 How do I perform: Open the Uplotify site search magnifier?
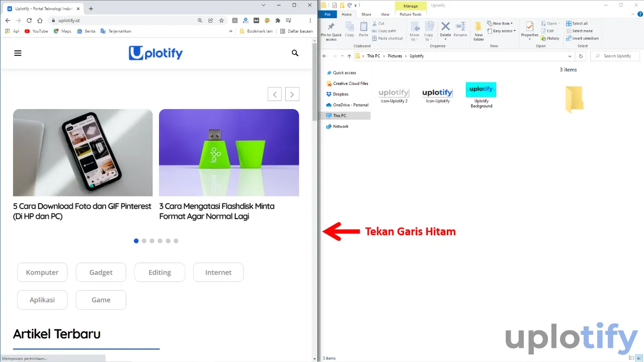[x=295, y=53]
